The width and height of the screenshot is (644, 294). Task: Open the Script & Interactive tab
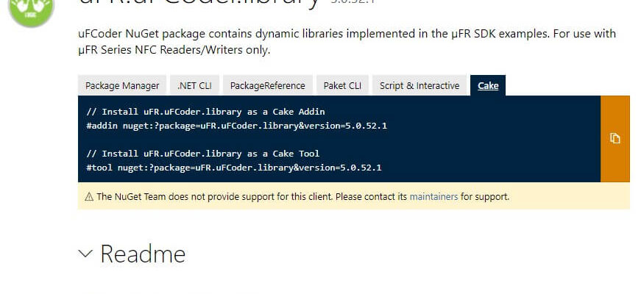(420, 85)
